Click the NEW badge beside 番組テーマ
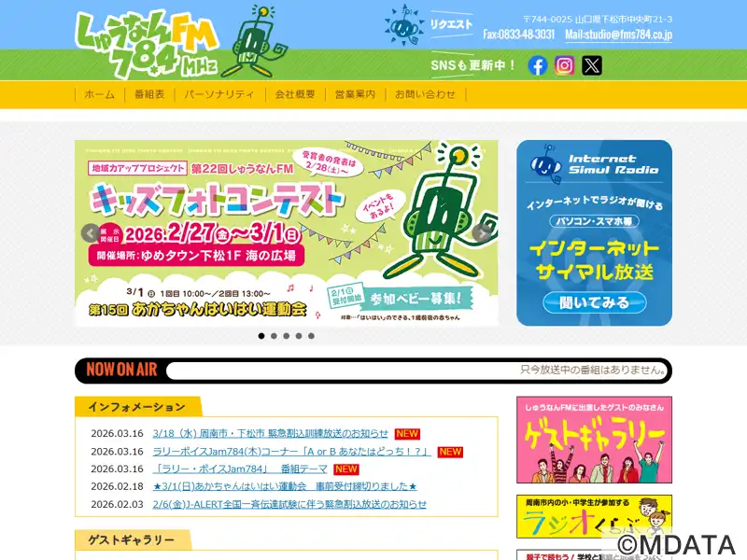 pyautogui.click(x=345, y=469)
